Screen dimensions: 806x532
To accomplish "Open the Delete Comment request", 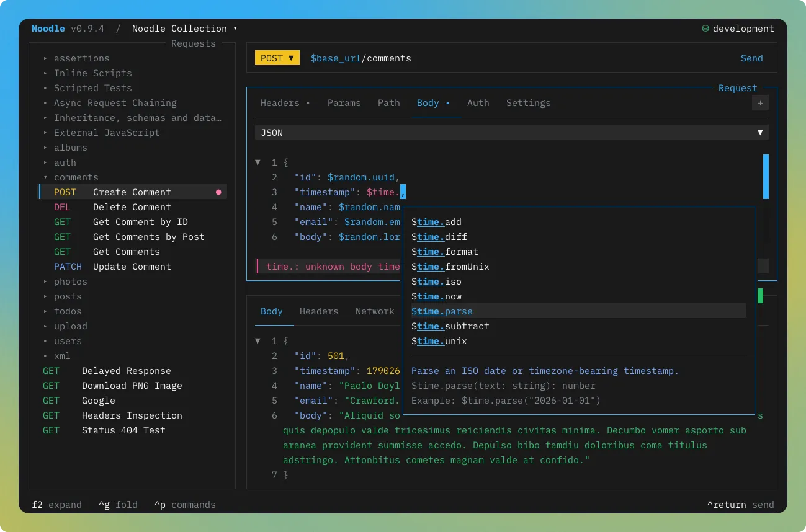I will click(x=133, y=207).
